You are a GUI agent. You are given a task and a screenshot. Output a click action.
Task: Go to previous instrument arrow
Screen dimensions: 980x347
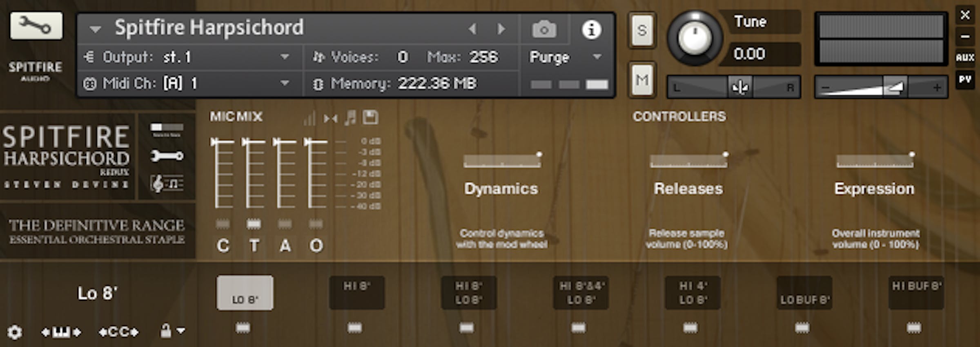pos(472,29)
